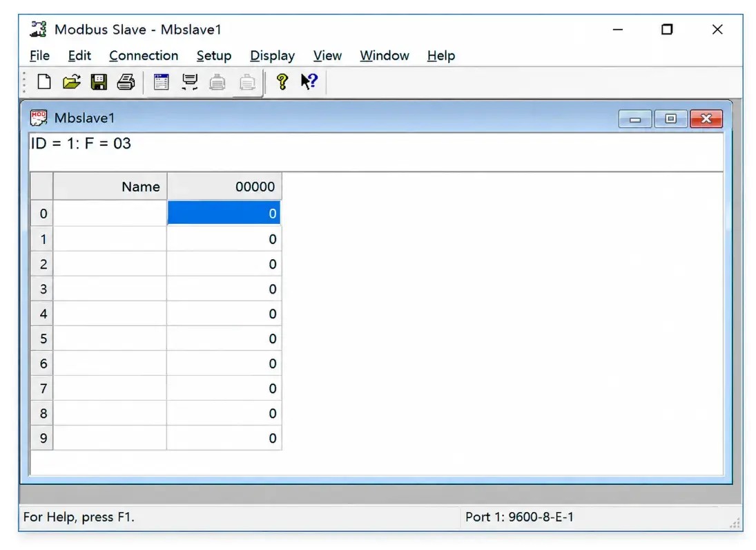Image resolution: width=756 pixels, height=550 pixels.
Task: Maximize the Mbslave1 child window
Action: 670,119
